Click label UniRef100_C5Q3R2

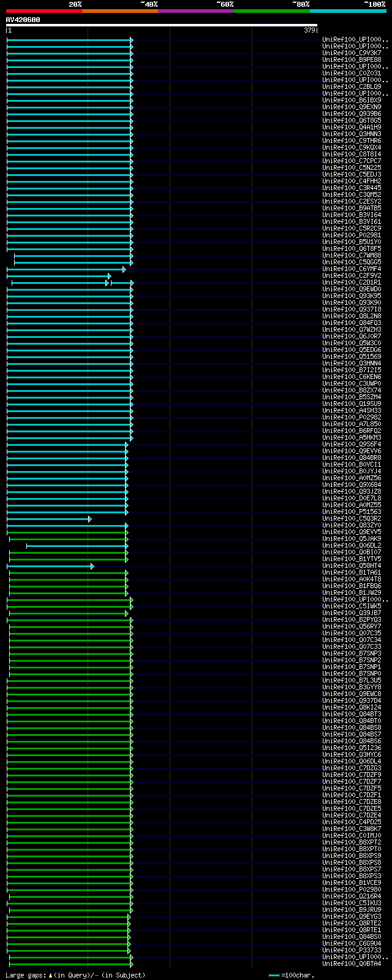pyautogui.click(x=352, y=519)
